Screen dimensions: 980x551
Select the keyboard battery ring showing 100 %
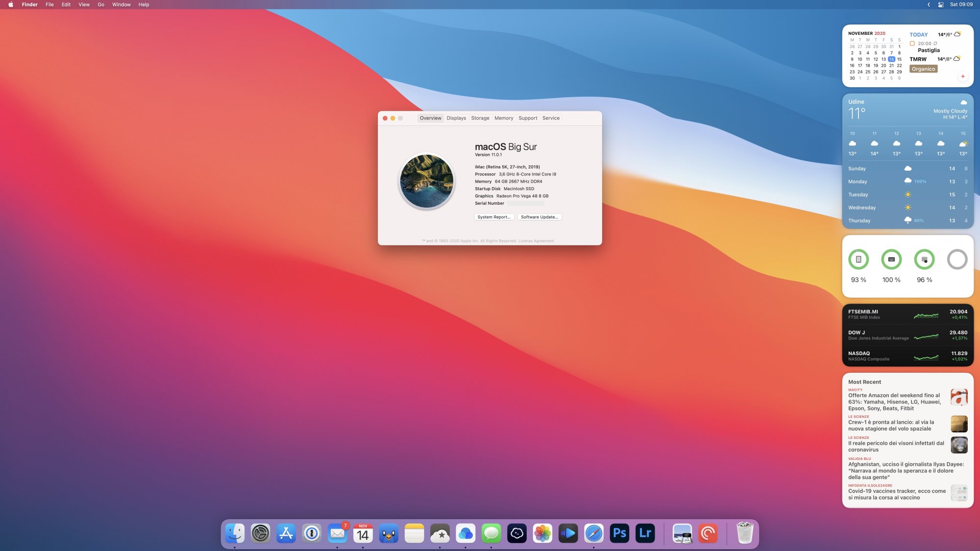[891, 260]
